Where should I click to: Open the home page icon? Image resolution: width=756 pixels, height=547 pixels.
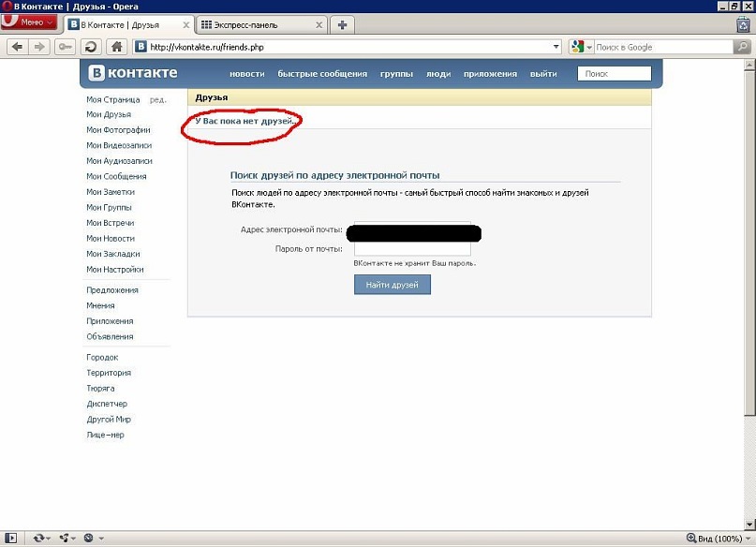116,47
